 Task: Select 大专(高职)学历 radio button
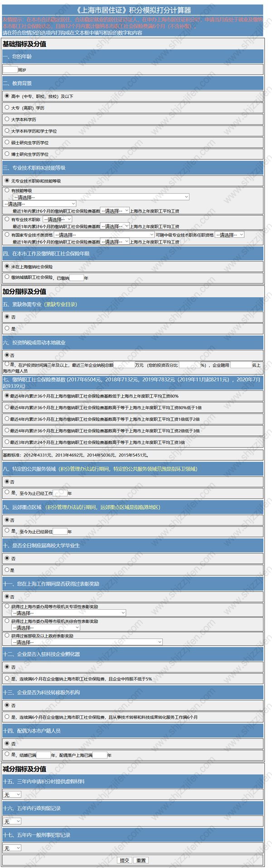coord(7,108)
